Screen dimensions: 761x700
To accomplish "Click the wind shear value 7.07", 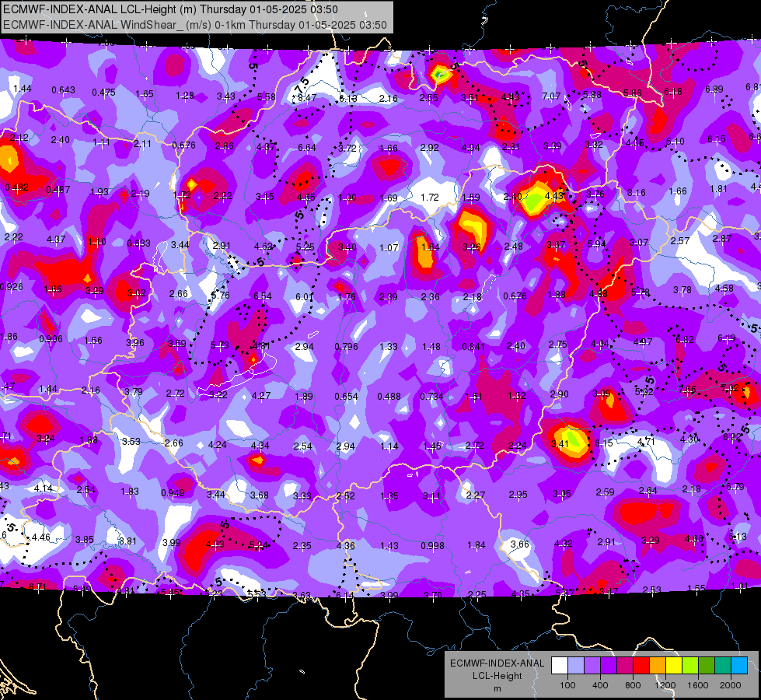I will point(551,96).
